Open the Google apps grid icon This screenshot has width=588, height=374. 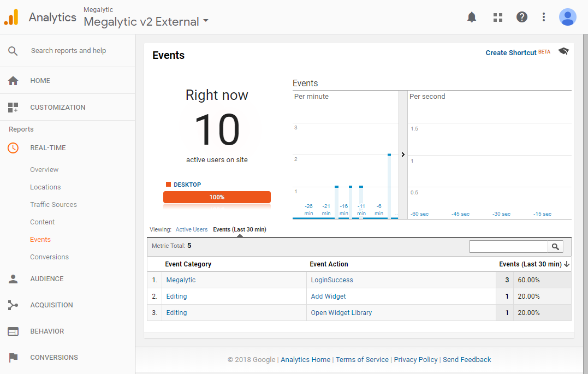tap(497, 17)
